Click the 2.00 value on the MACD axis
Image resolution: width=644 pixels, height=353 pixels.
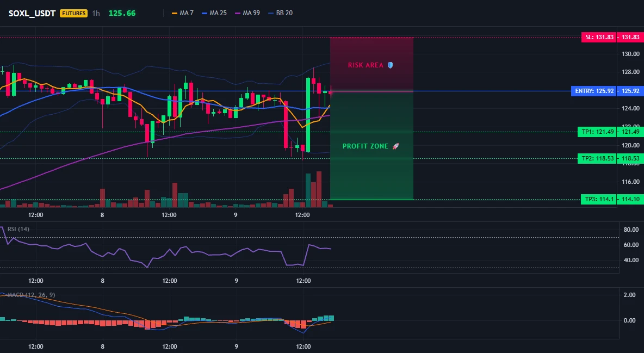(x=630, y=295)
